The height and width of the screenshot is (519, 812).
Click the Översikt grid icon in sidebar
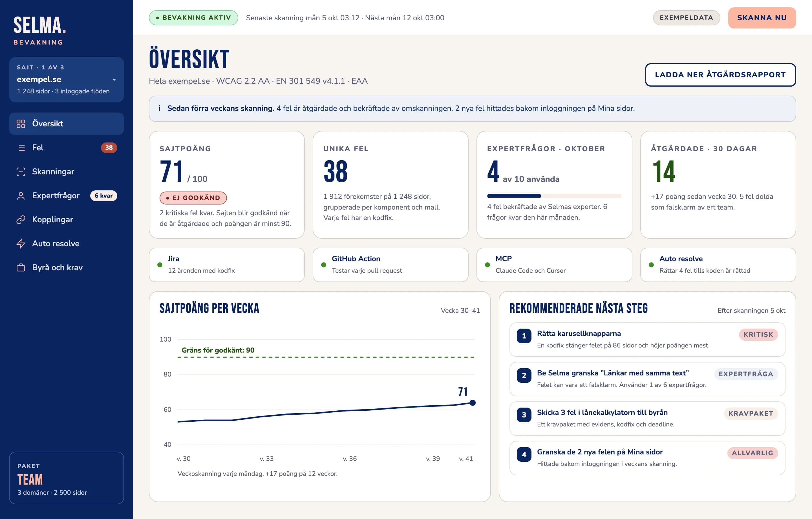[x=21, y=124]
